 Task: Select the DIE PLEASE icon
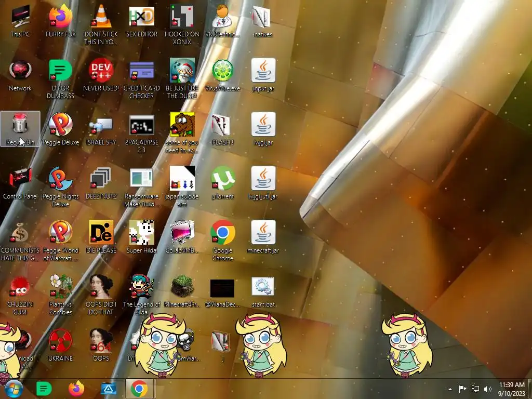pyautogui.click(x=101, y=237)
